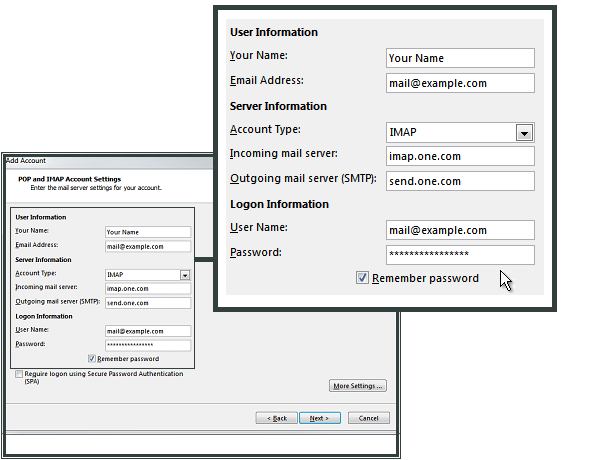Click Outgoing mail server field in small dialog
Image resolution: width=600 pixels, height=460 pixels.
click(147, 302)
